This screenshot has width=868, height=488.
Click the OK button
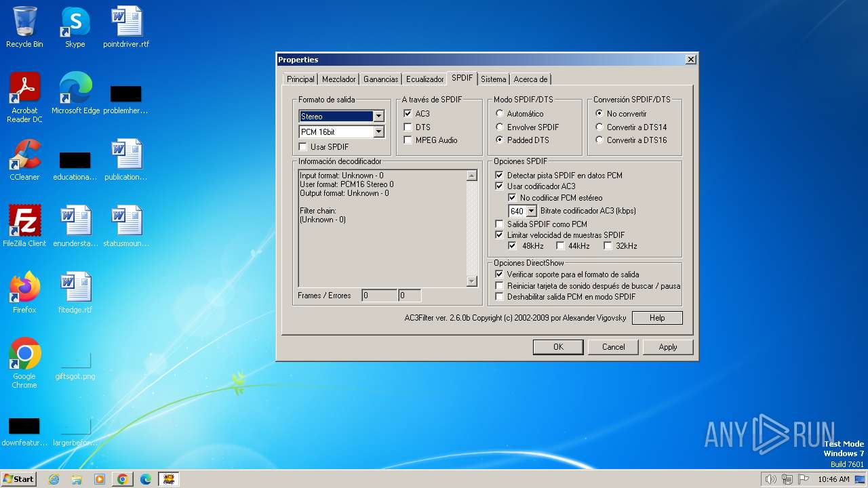pyautogui.click(x=558, y=347)
